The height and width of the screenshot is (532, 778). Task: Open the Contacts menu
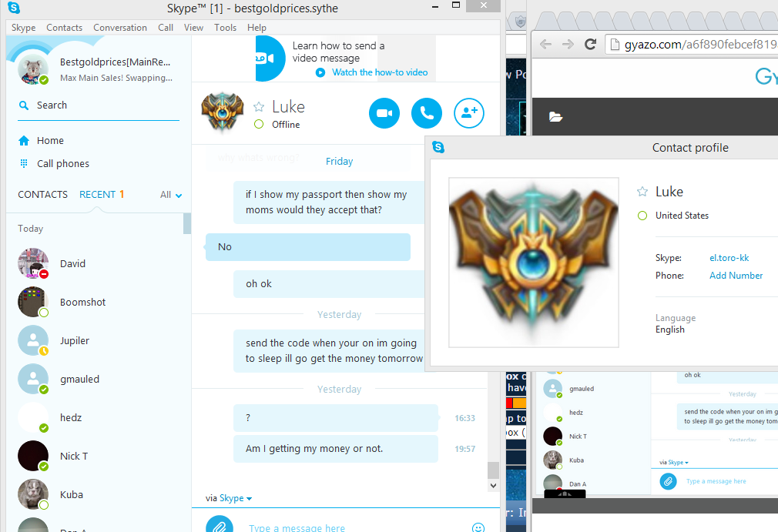tap(64, 28)
